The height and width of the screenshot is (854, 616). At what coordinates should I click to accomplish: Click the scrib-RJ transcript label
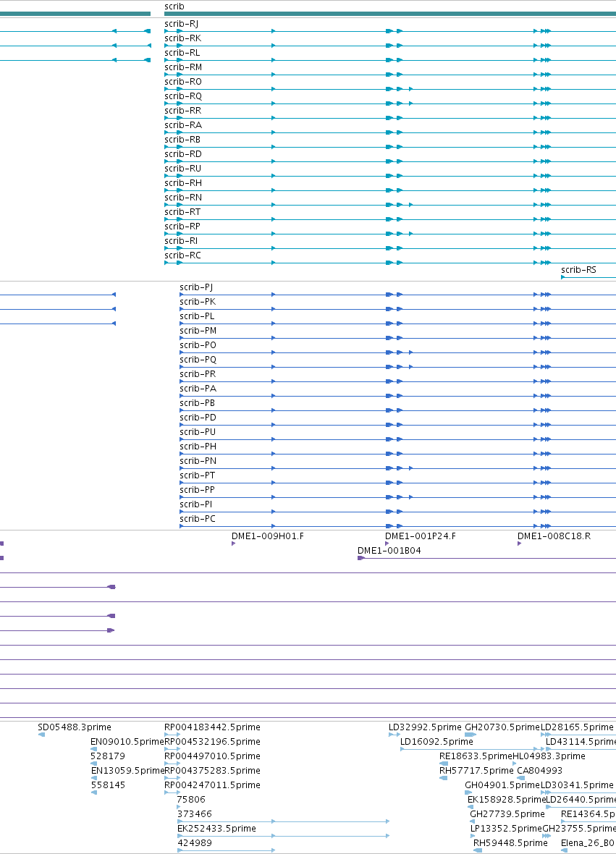tap(182, 24)
